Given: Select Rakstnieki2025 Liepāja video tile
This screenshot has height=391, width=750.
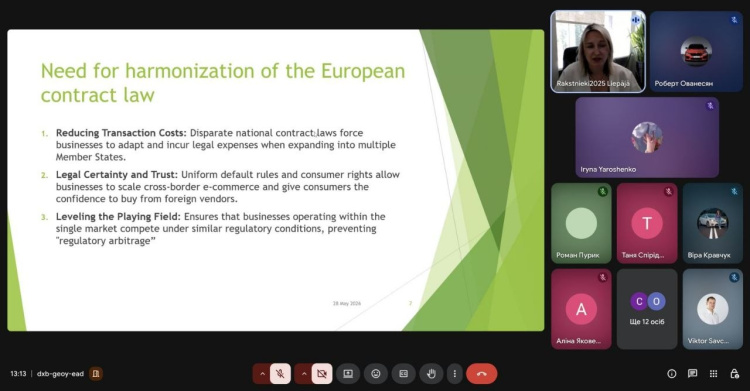Looking at the screenshot, I should tap(598, 52).
